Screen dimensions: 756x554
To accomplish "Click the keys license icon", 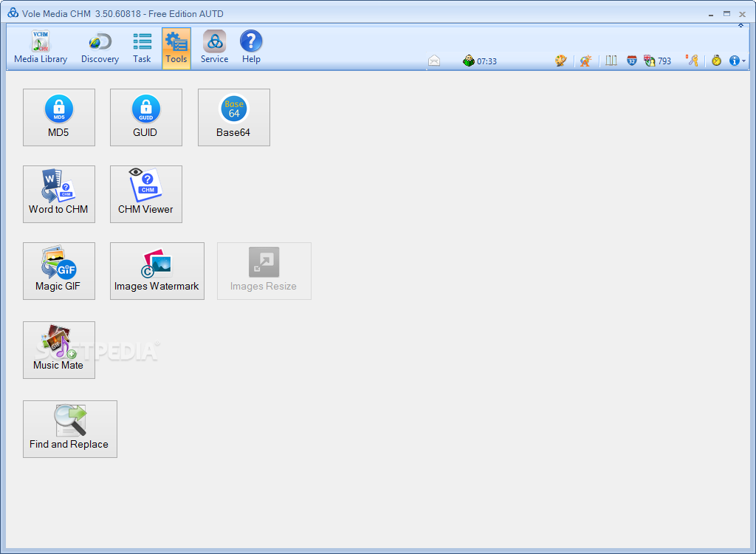I will point(693,61).
